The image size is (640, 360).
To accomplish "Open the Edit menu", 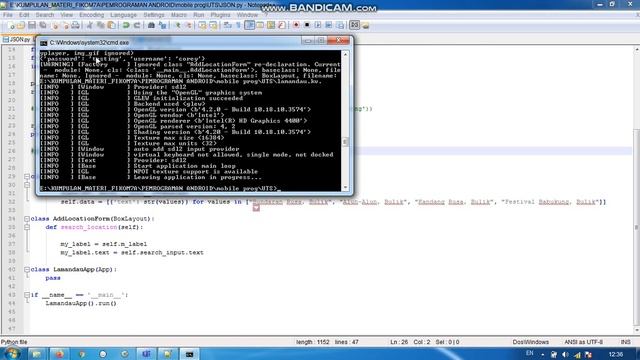I will (x=24, y=15).
